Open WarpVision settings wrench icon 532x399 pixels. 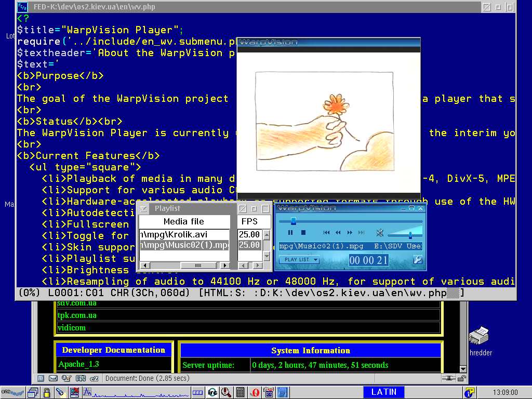pos(418,260)
